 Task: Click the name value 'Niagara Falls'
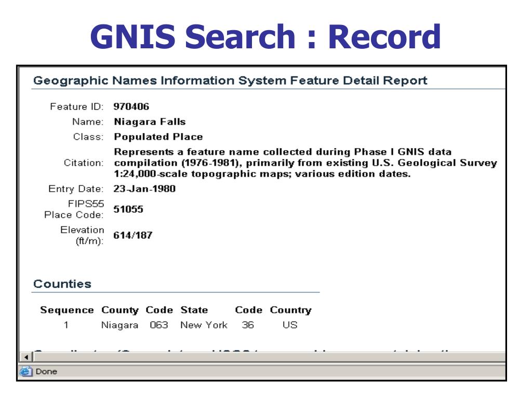(150, 122)
